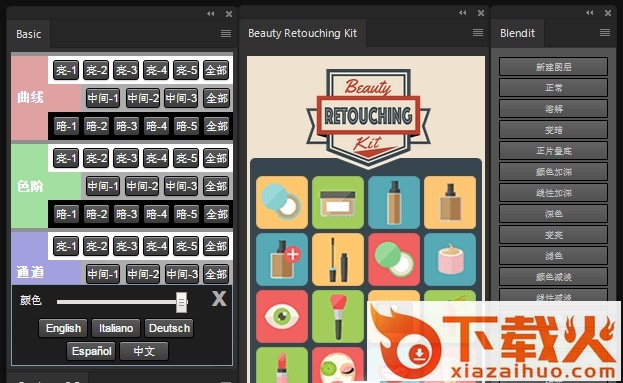Screen dimensions: 623x383
Task: Click the mascara wand icon
Action: click(x=338, y=259)
